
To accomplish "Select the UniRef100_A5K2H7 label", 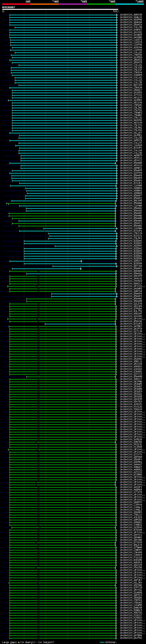I will pyautogui.click(x=131, y=314).
